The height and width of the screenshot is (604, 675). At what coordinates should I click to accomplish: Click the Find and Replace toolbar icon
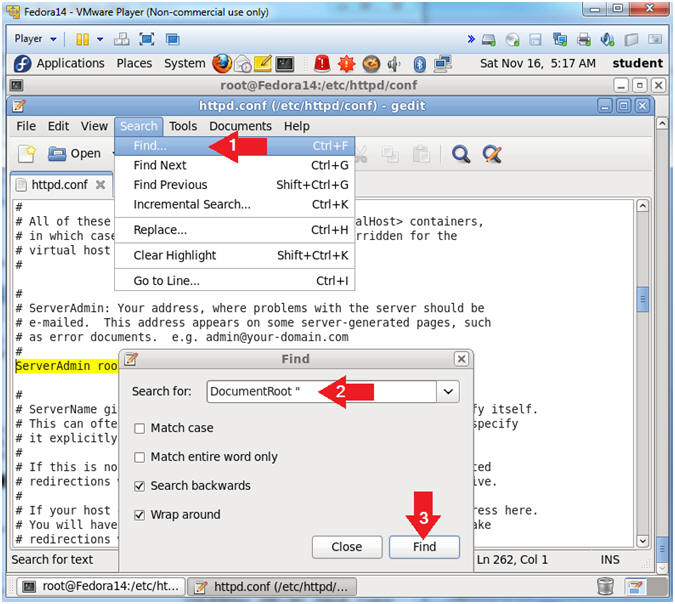pos(492,154)
